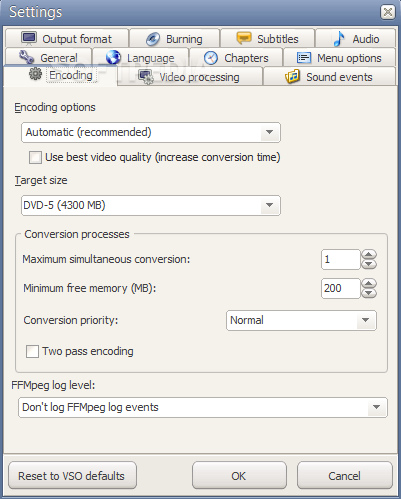Click the speech bubble Subtitles icon
This screenshot has width=401, height=499.
pyautogui.click(x=244, y=38)
